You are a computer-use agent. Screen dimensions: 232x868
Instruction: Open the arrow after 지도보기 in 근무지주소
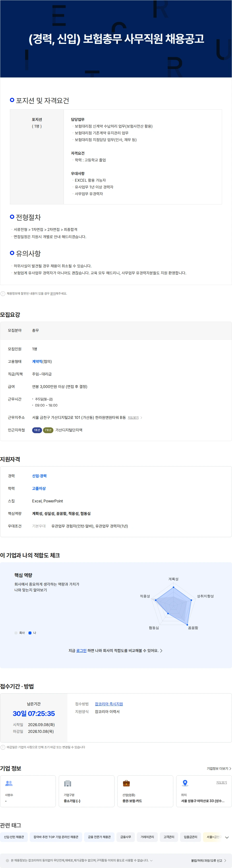141,418
